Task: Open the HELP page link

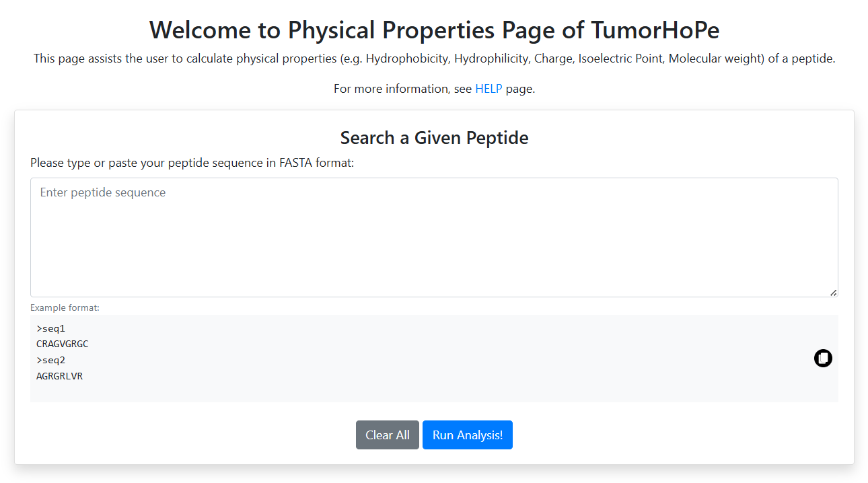Action: coord(489,89)
